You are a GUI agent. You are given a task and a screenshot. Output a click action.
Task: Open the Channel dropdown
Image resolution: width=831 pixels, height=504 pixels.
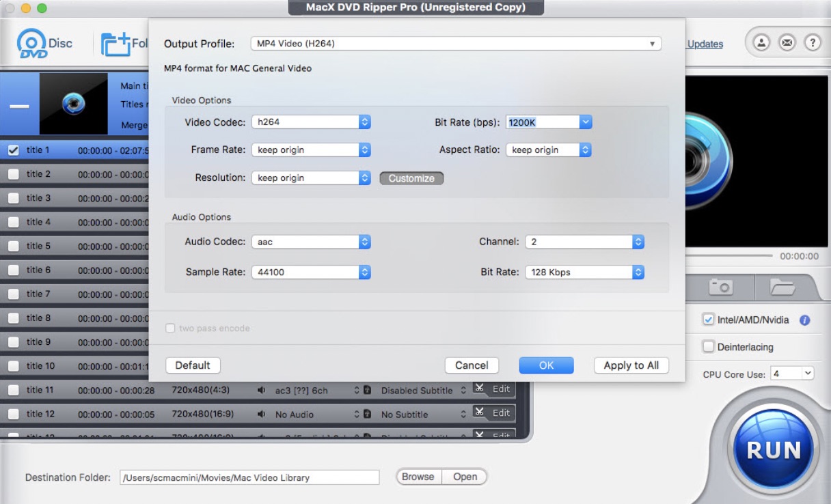(x=584, y=242)
